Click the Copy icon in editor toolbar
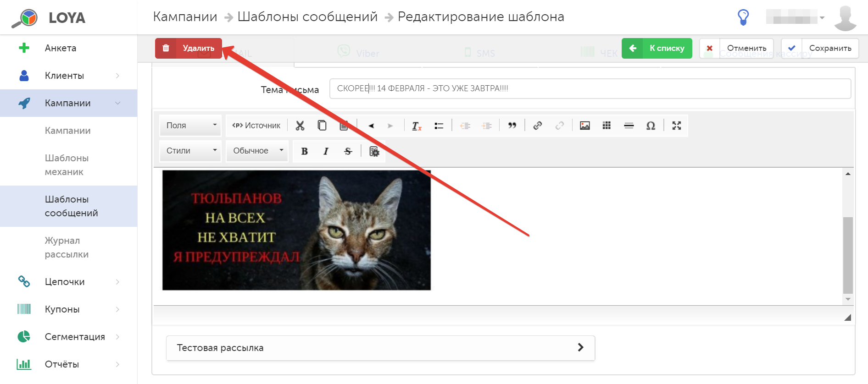 [x=322, y=126]
